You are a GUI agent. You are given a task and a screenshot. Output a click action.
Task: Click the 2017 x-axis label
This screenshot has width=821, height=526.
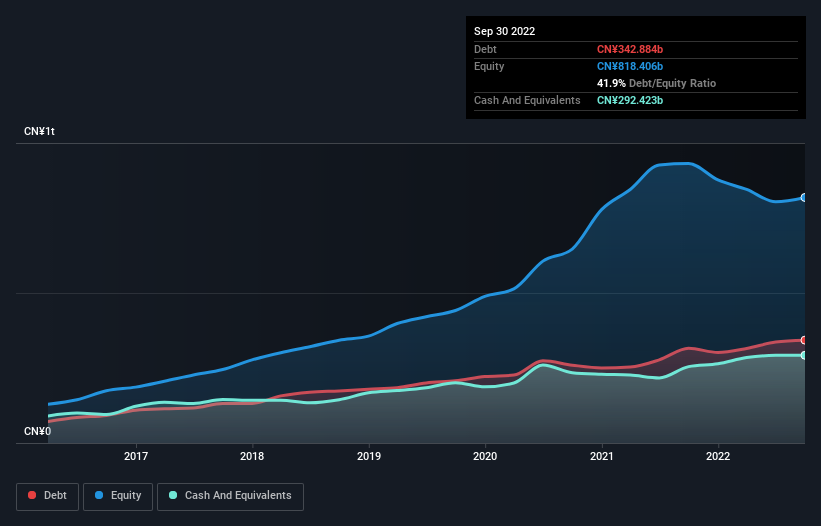tap(136, 456)
